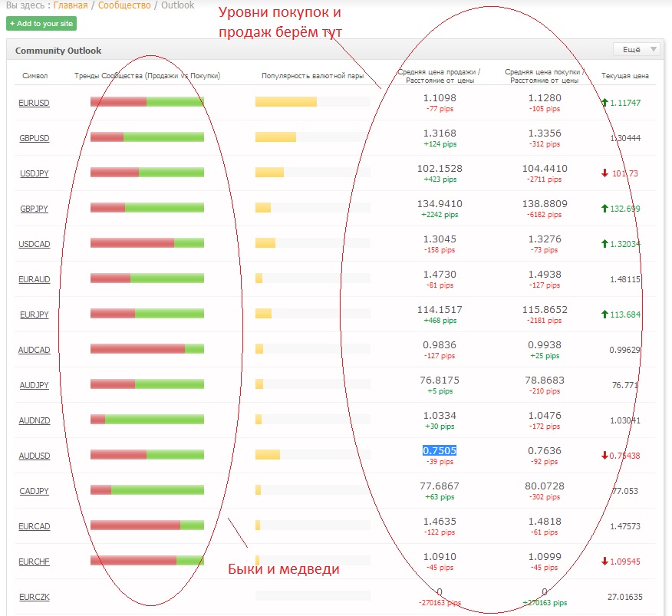
Task: Click the AUDNZD sell-vs-buy trend bar
Action: [x=147, y=420]
